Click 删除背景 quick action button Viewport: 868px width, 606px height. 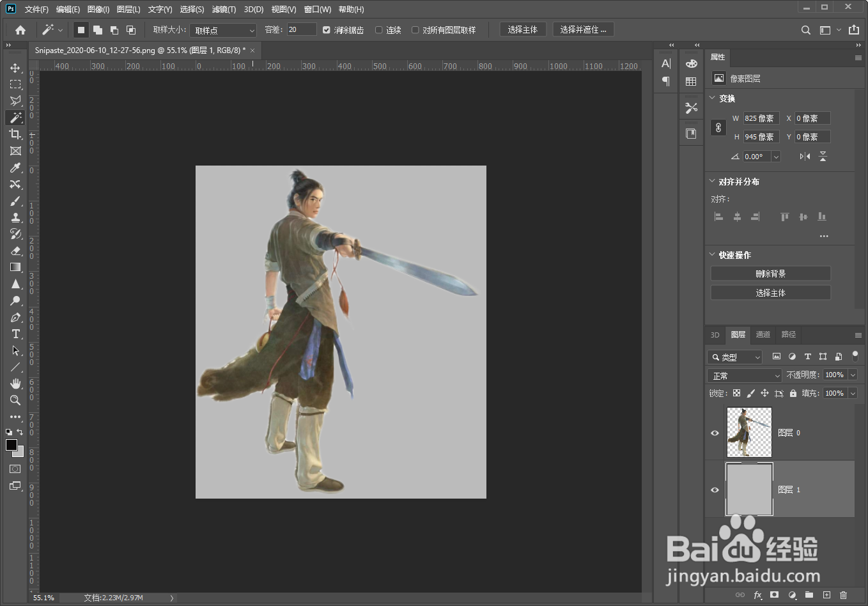click(771, 274)
